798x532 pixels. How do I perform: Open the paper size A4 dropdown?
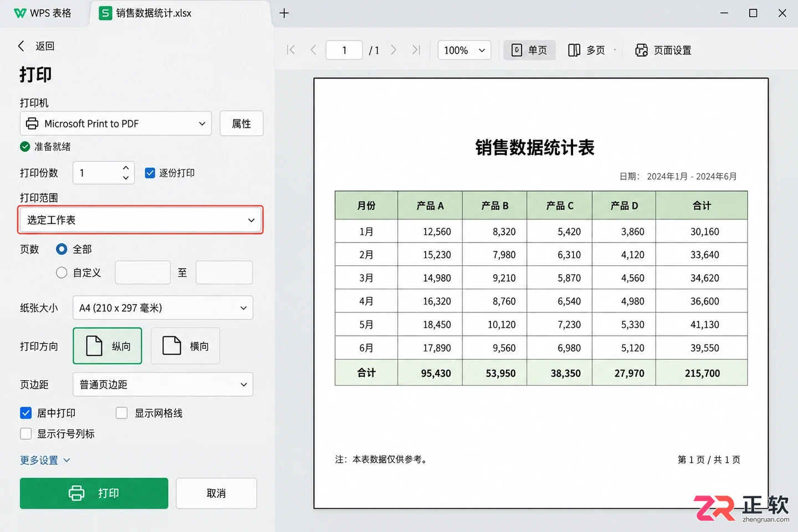(163, 308)
